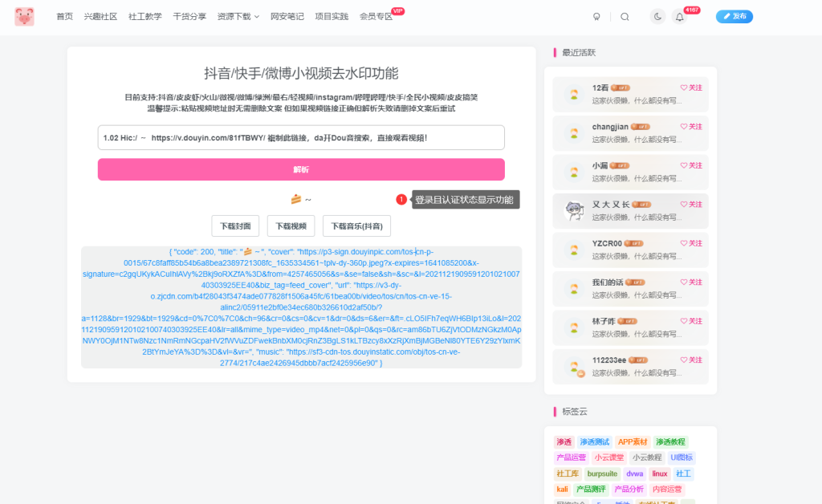Image resolution: width=822 pixels, height=504 pixels.
Task: Click 下载音乐(抖音) button
Action: [x=357, y=226]
